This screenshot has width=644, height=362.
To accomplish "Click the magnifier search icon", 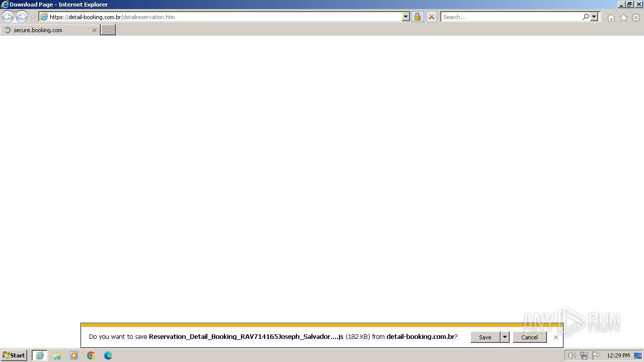I will tap(586, 17).
